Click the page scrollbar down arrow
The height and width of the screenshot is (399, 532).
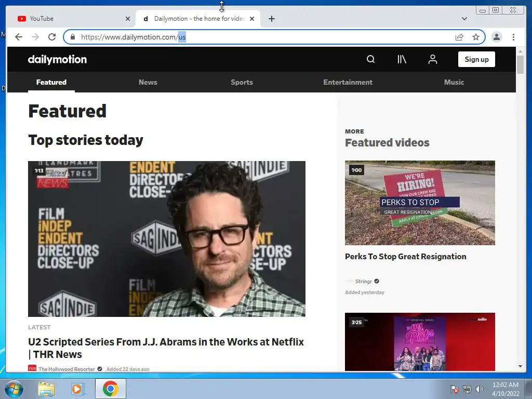point(520,366)
